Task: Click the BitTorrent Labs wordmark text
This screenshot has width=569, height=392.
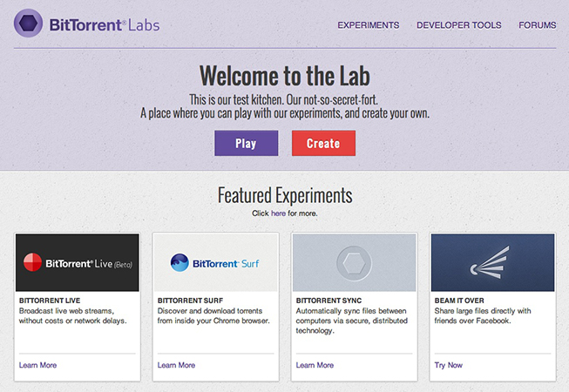Action: 105,25
